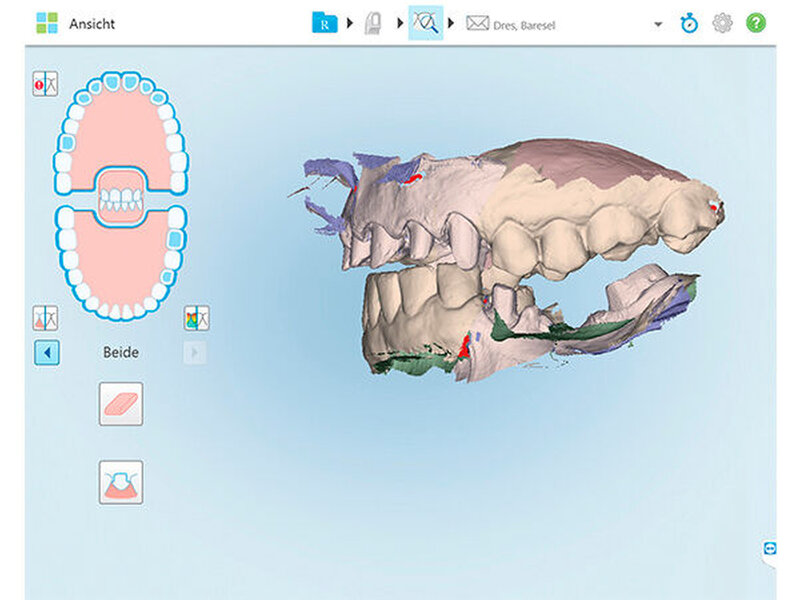Click the bite view in jaw diagram center
This screenshot has width=800, height=600.
121,196
